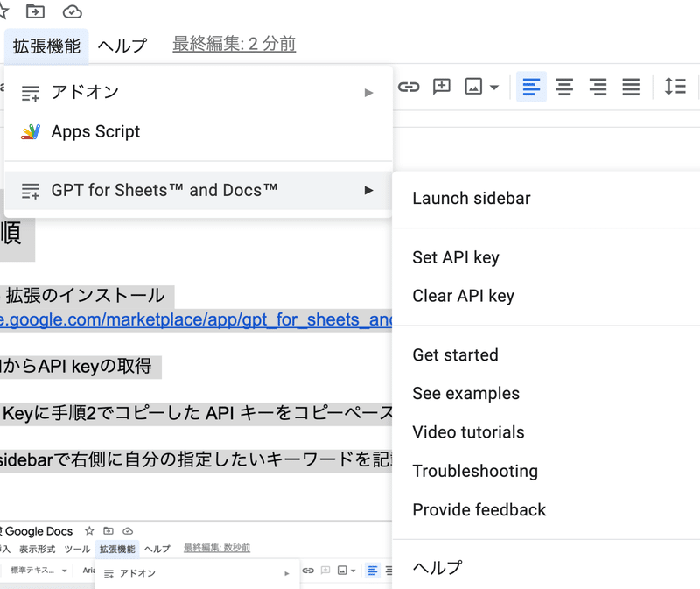The height and width of the screenshot is (589, 700).
Task: Click the insert link icon
Action: [x=409, y=87]
